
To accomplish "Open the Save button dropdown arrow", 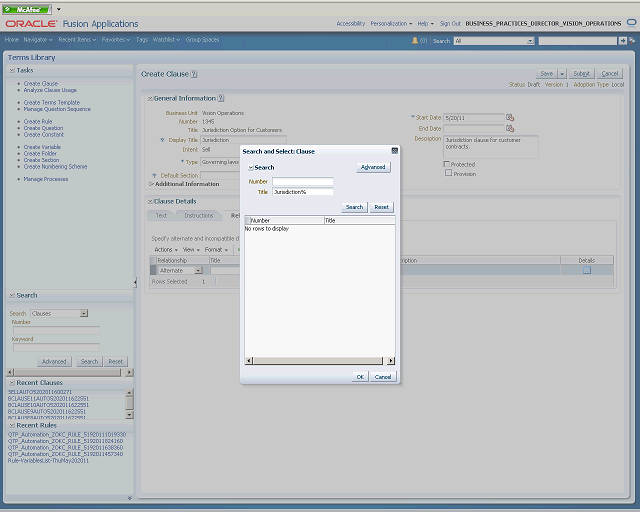I will [x=562, y=73].
